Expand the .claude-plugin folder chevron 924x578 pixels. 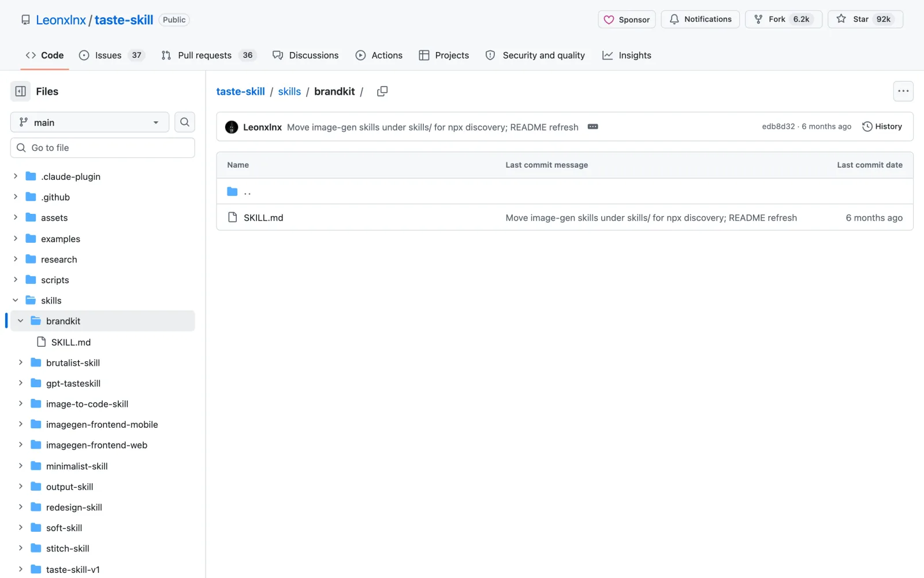tap(16, 176)
